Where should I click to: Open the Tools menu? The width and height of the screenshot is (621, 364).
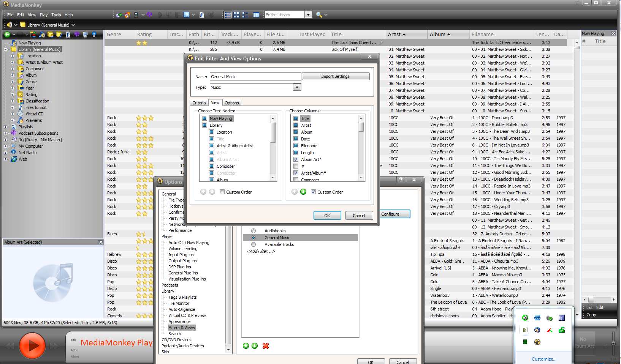pyautogui.click(x=56, y=15)
